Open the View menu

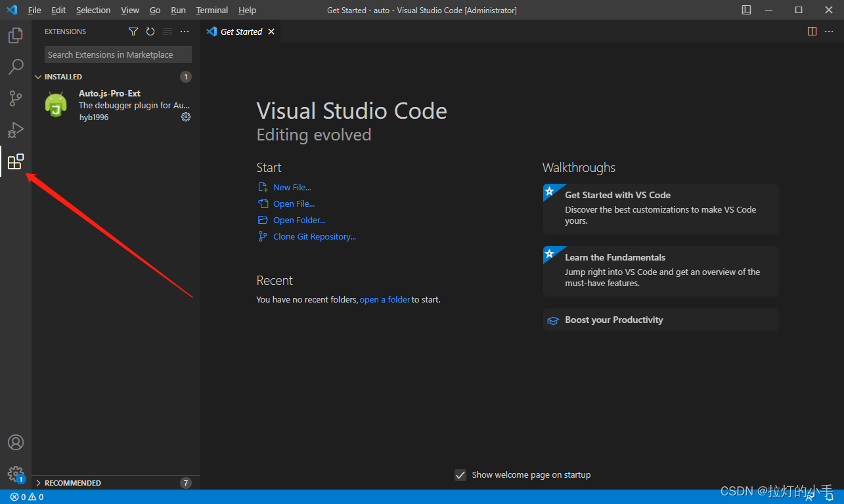coord(130,10)
